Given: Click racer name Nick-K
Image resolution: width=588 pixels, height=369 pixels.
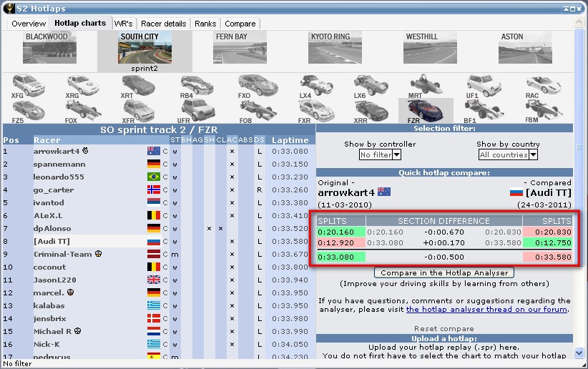Looking at the screenshot, I should point(46,344).
